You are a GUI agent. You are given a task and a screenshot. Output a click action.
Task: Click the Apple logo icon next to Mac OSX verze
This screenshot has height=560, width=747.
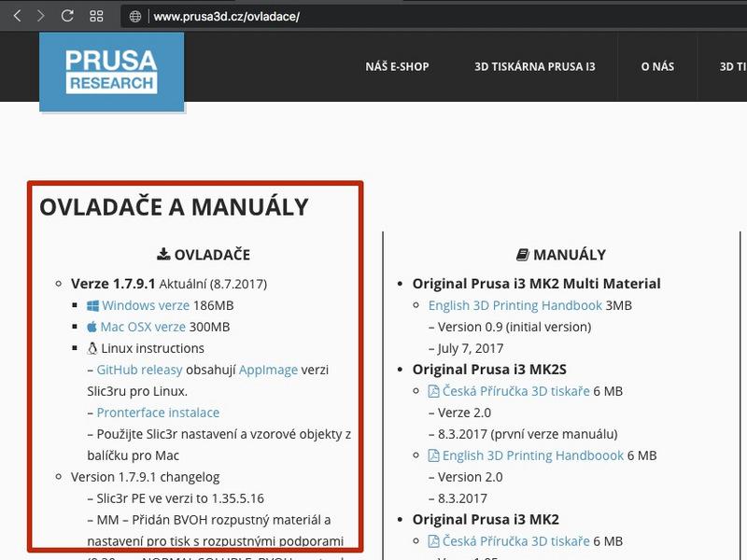click(x=92, y=327)
